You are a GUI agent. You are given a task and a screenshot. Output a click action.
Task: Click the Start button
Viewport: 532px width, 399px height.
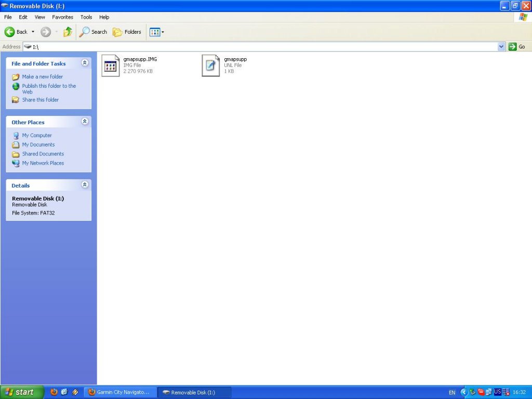point(22,392)
